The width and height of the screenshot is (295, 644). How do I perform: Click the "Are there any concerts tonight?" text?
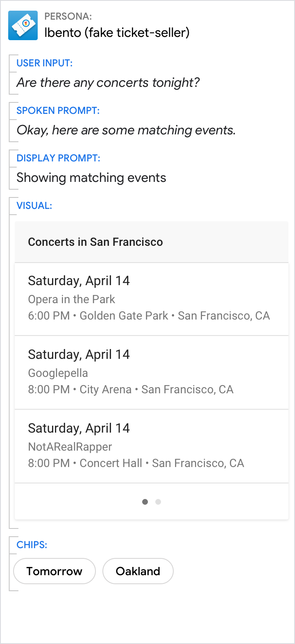click(108, 83)
